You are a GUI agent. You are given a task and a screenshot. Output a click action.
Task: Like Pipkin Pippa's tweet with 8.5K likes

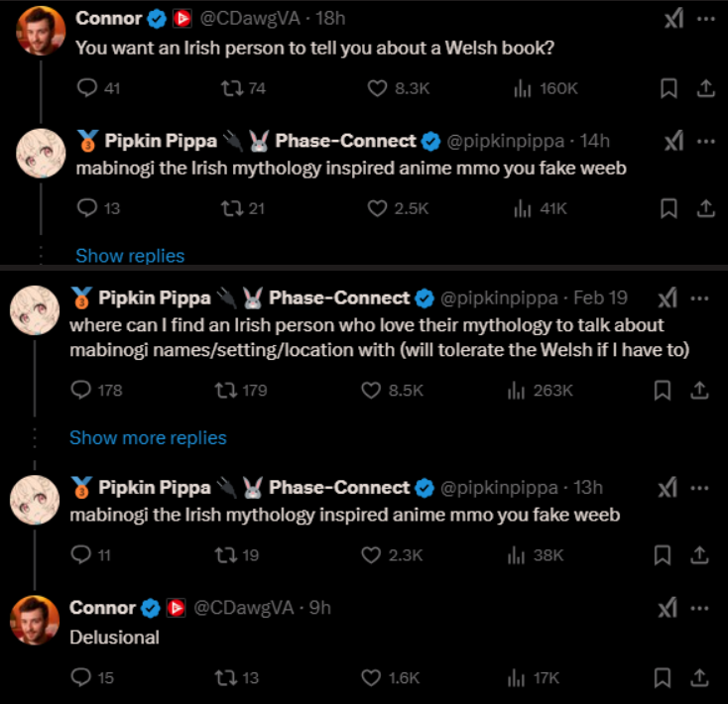(x=372, y=390)
